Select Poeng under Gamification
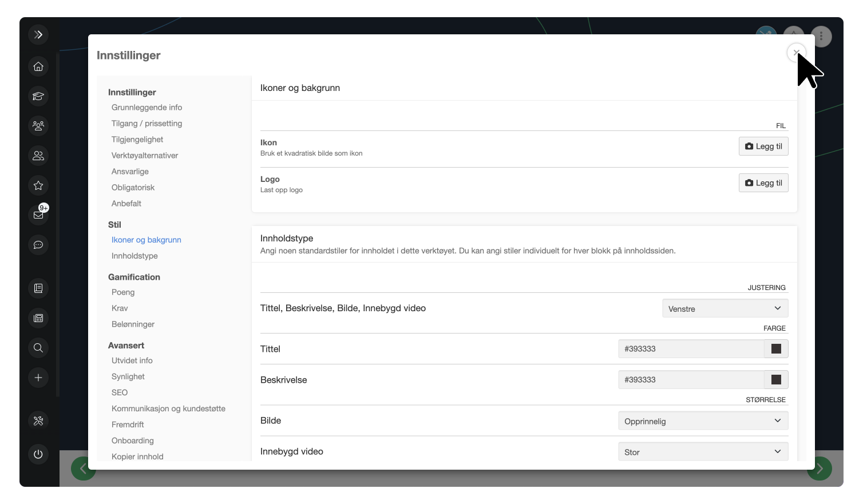This screenshot has width=863, height=504. pyautogui.click(x=123, y=292)
